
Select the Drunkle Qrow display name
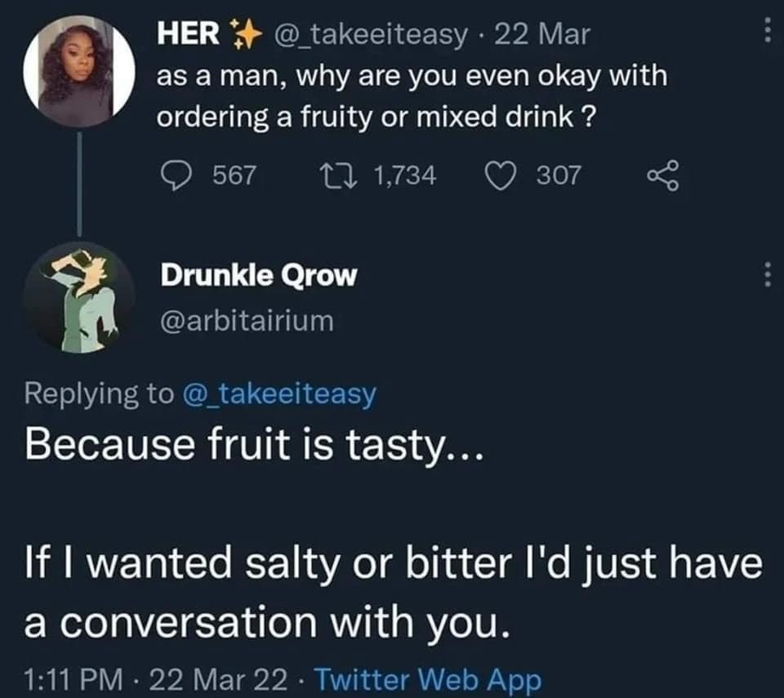click(260, 276)
